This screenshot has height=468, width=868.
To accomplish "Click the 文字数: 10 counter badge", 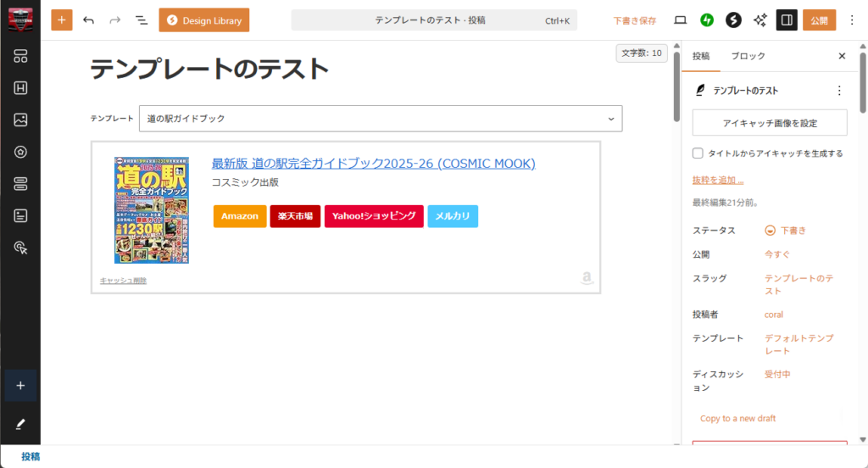I will 641,53.
